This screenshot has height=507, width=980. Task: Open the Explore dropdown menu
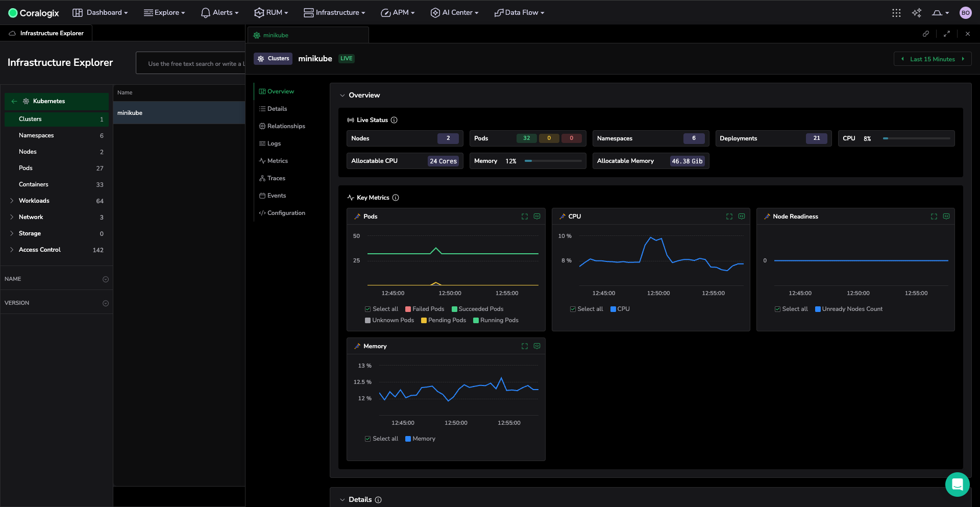point(164,13)
